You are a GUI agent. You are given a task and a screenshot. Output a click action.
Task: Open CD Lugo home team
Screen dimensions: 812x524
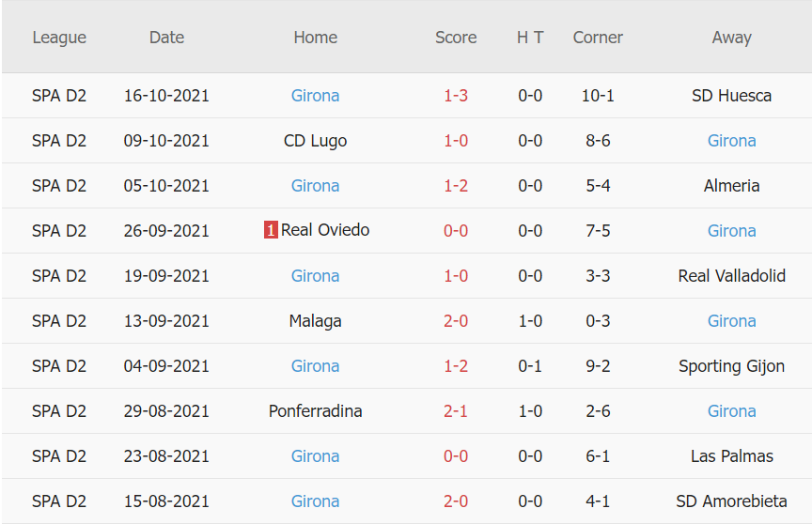click(315, 141)
